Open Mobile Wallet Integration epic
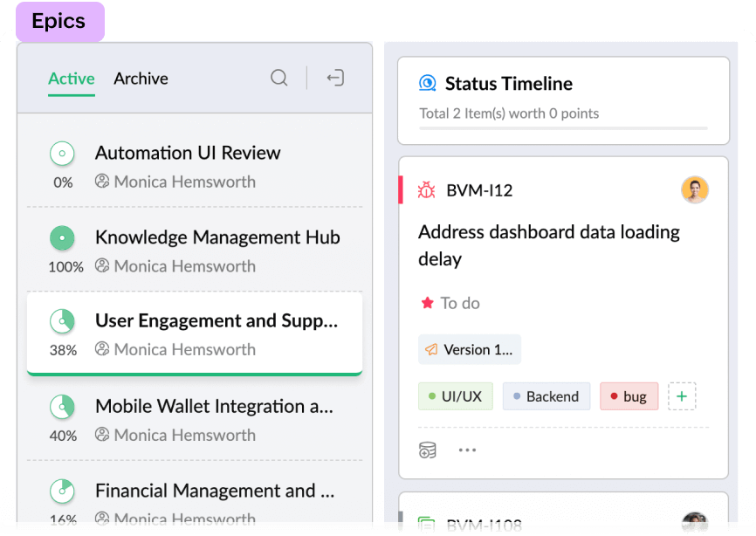 pos(214,406)
